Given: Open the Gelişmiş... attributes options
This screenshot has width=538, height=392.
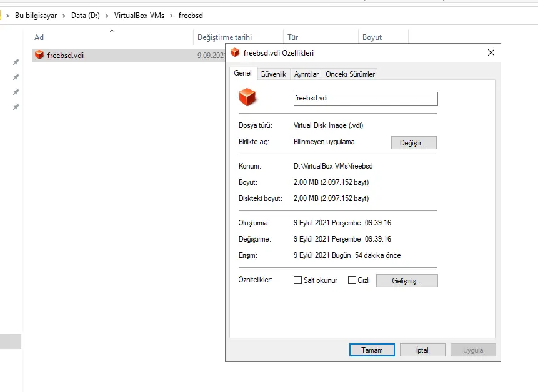Looking at the screenshot, I should click(407, 281).
